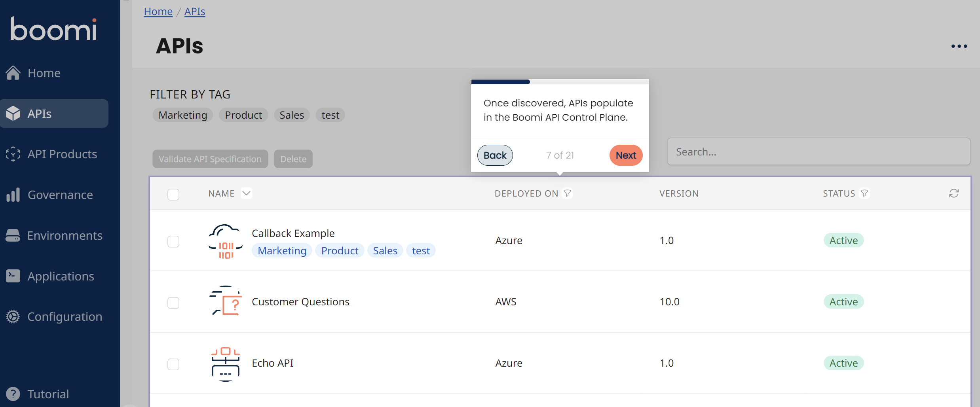Image resolution: width=980 pixels, height=407 pixels.
Task: Check the Customer Questions row checkbox
Action: click(x=173, y=303)
